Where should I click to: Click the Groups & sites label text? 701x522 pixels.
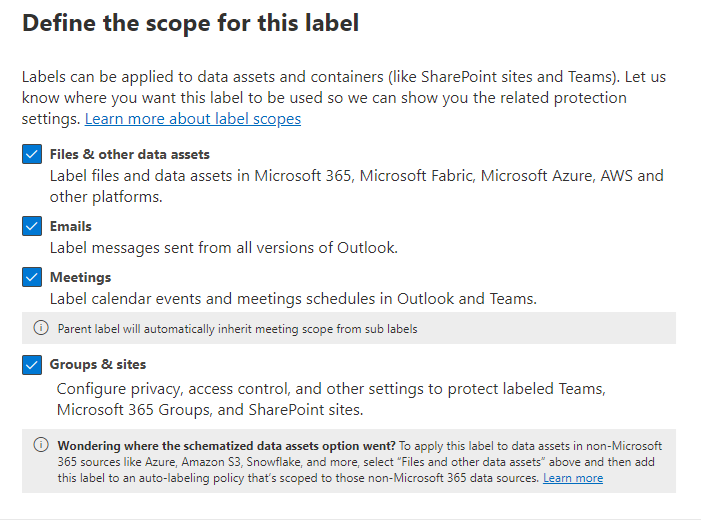(98, 365)
